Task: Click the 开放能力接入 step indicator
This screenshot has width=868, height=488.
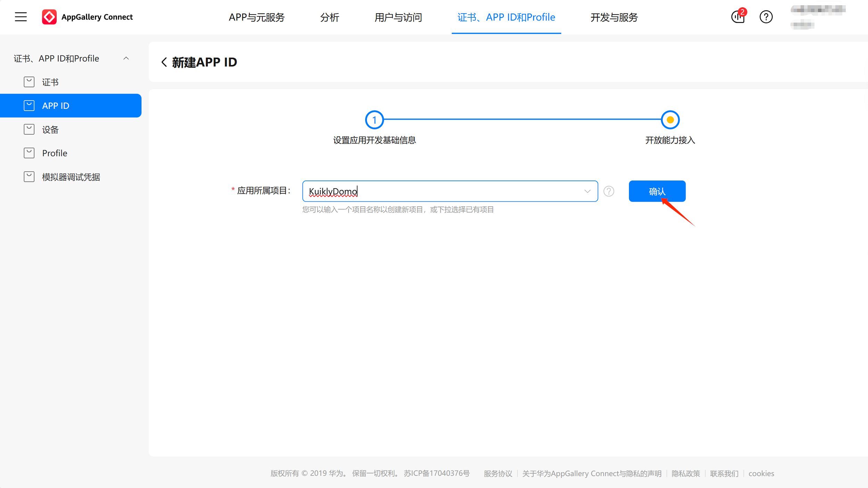Action: (670, 120)
